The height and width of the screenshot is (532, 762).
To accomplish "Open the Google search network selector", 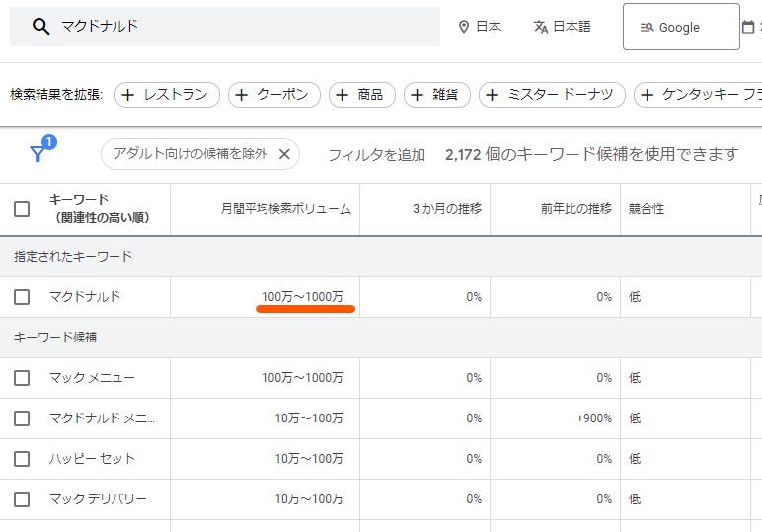I will [x=681, y=27].
